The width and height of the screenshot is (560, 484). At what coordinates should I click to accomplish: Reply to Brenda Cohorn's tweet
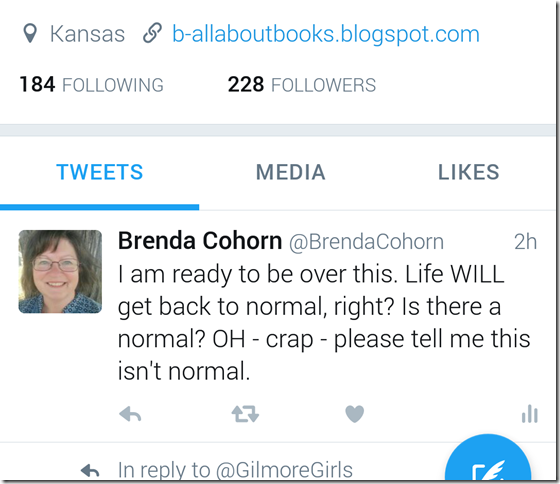point(130,414)
